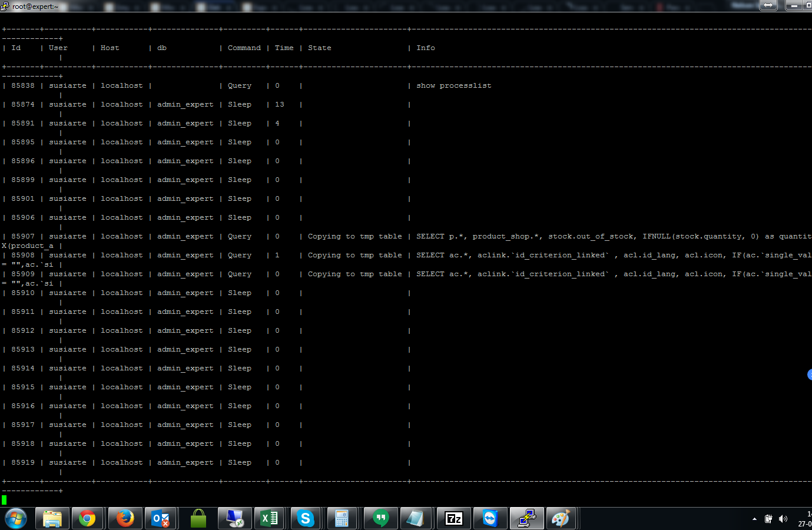Open Hangouts from the taskbar

(381, 519)
